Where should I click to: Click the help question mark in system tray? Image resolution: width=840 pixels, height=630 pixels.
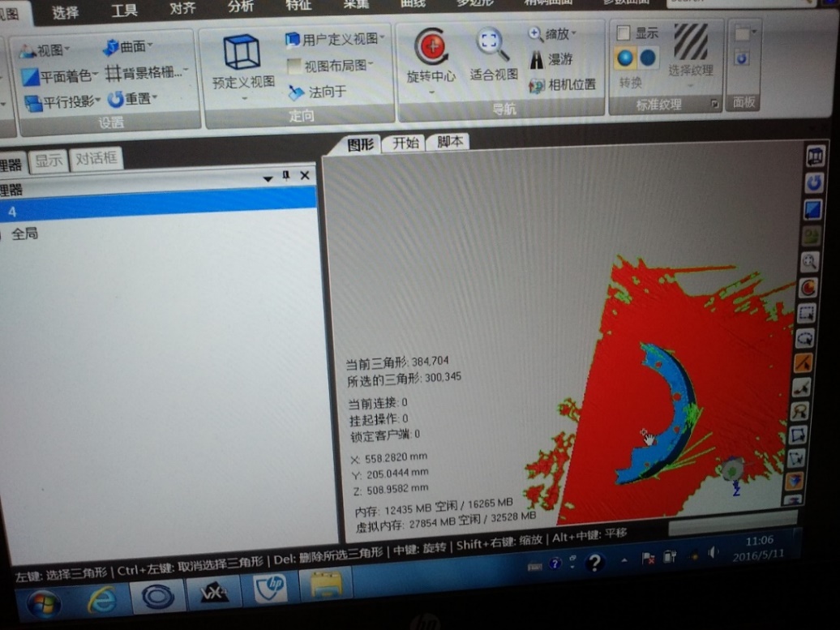pyautogui.click(x=594, y=563)
